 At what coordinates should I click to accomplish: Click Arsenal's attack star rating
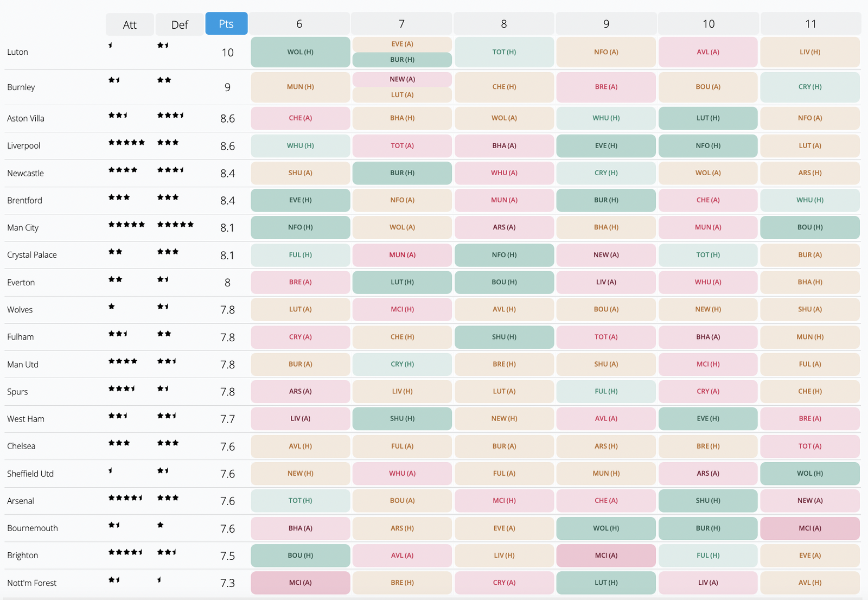click(x=125, y=497)
